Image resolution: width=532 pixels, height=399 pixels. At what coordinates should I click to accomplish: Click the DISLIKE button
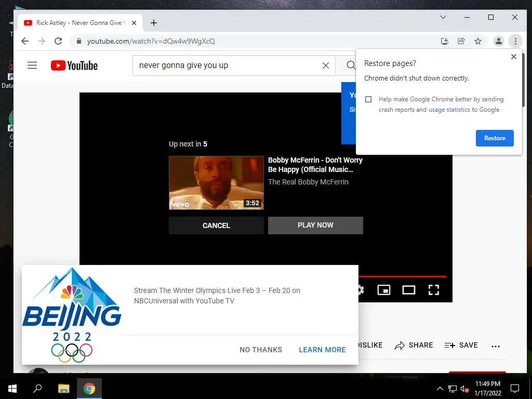(370, 345)
